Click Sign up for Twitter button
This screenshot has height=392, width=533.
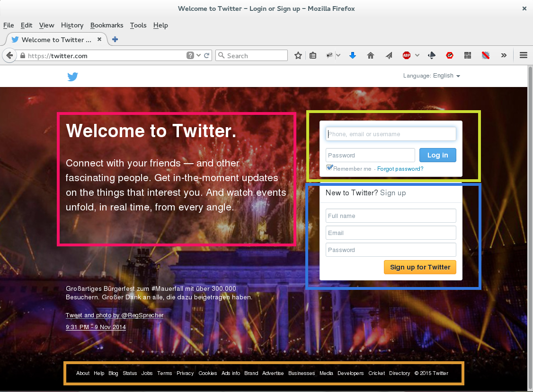pyautogui.click(x=420, y=267)
